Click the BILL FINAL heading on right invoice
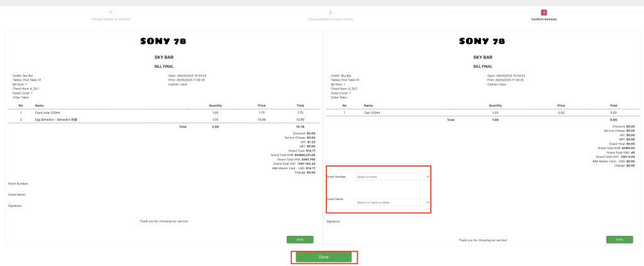This screenshot has width=644, height=266. [482, 65]
